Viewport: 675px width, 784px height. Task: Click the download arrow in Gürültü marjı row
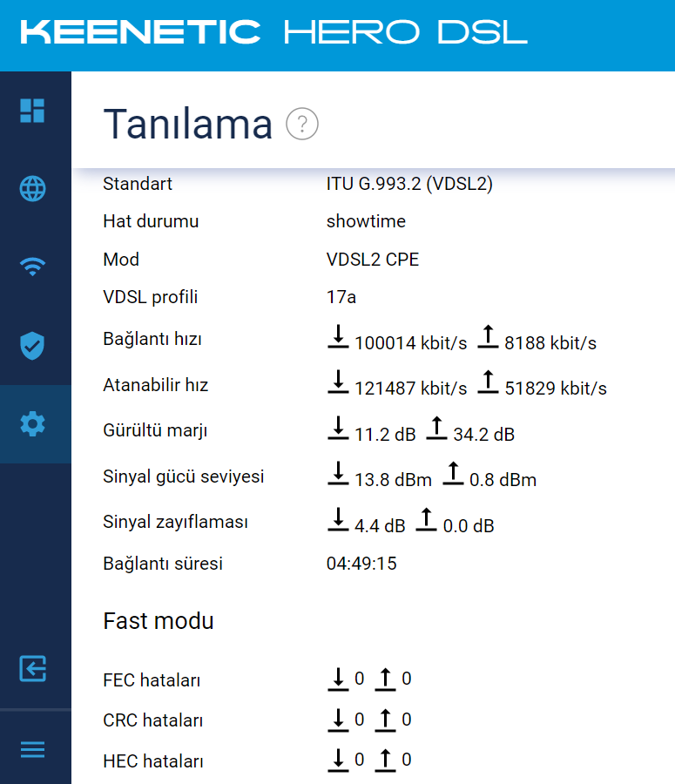tap(338, 428)
